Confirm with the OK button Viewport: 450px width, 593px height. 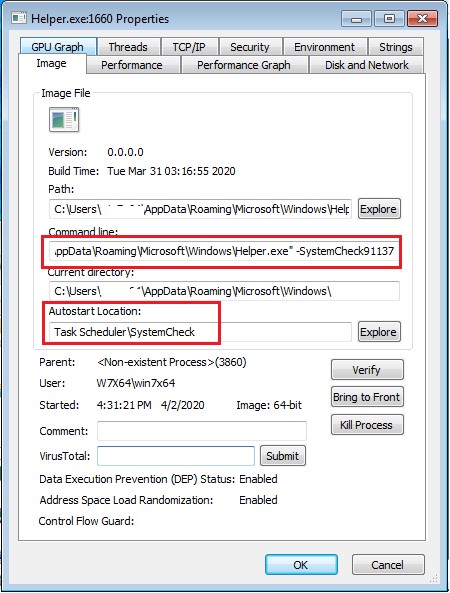(301, 565)
